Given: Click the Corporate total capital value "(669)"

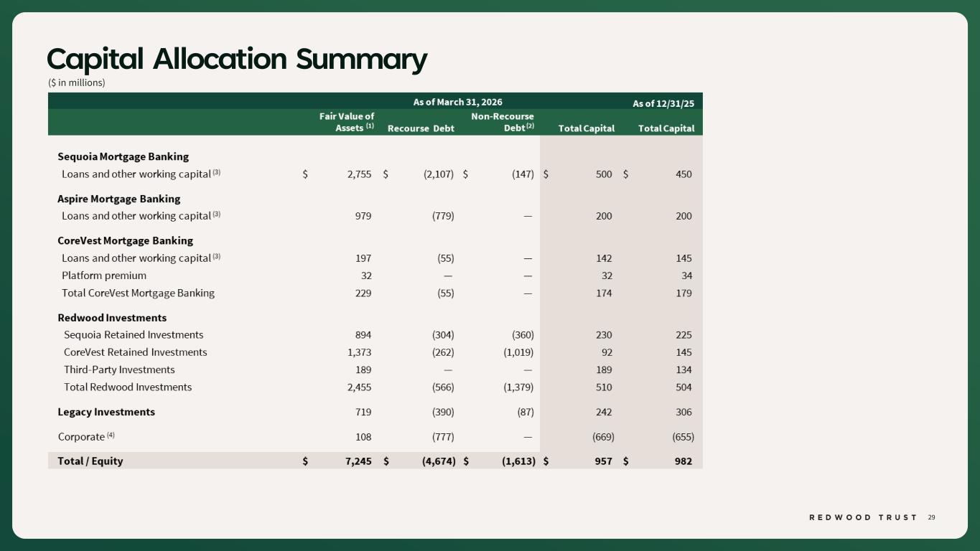Looking at the screenshot, I should pos(602,436).
